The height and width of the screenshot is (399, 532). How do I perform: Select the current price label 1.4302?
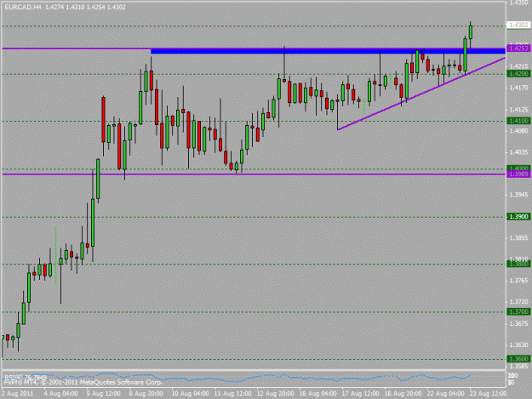click(518, 25)
